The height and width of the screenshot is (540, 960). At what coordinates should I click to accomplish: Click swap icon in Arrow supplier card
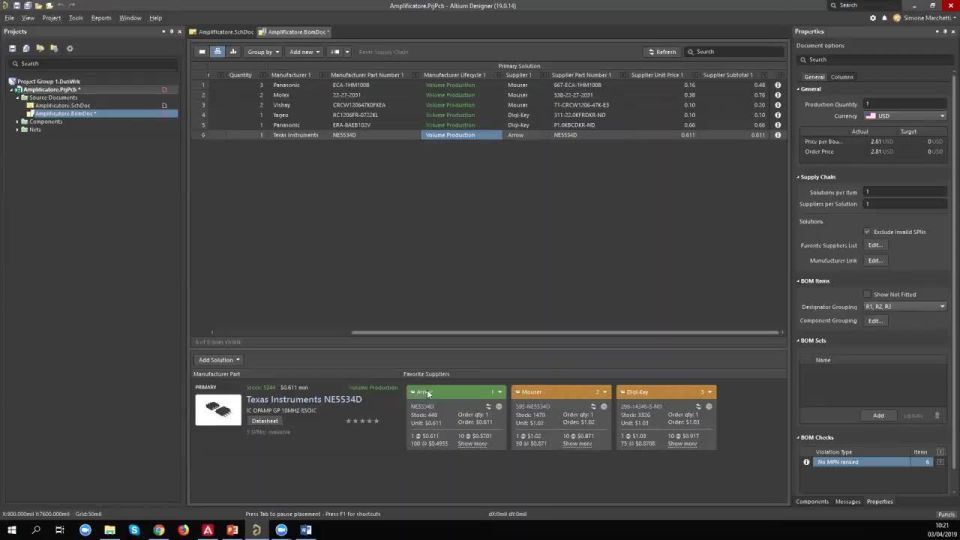point(488,407)
